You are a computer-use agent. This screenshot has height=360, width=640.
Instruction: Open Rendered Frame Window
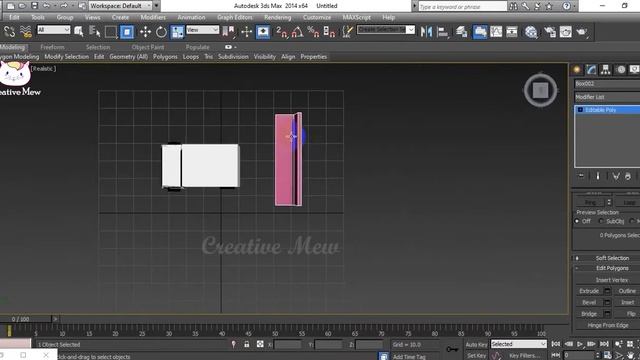point(566,31)
